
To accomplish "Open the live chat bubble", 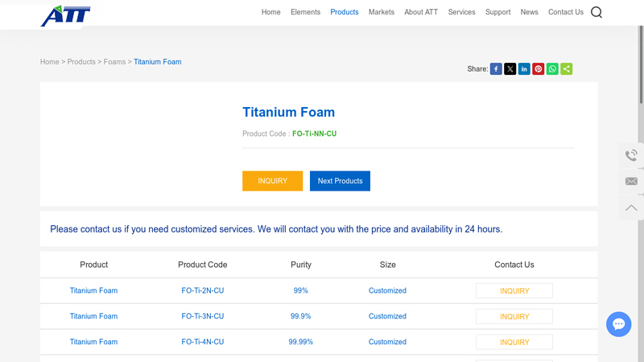I will point(618,324).
